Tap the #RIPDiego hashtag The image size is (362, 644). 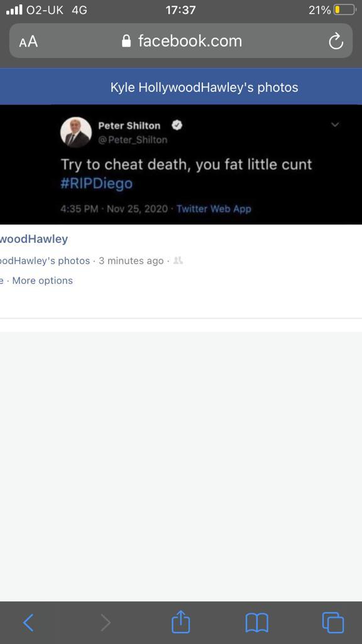coord(96,183)
